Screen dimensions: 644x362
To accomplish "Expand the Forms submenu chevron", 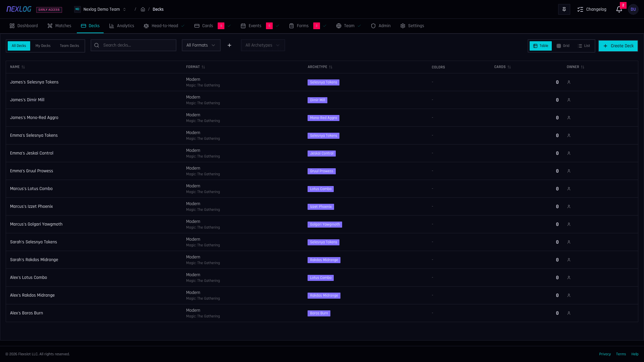I will [x=325, y=26].
